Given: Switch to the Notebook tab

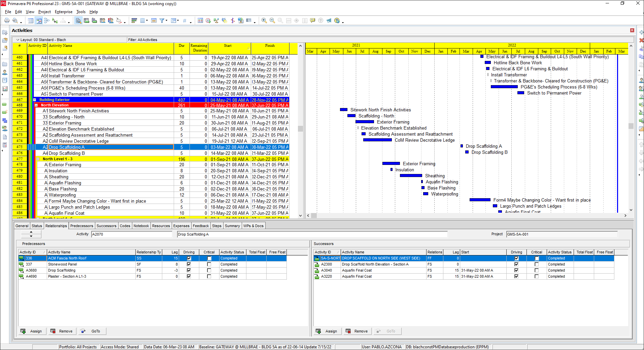Looking at the screenshot, I should click(x=141, y=226).
